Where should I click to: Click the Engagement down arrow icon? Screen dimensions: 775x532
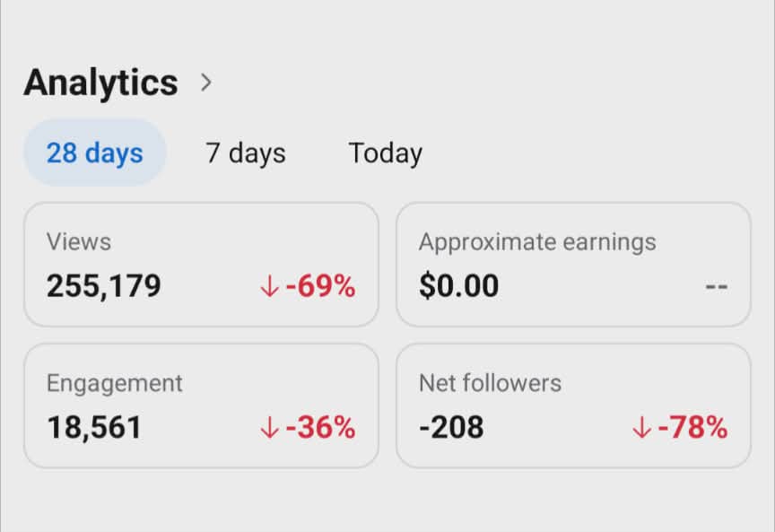[x=269, y=427]
